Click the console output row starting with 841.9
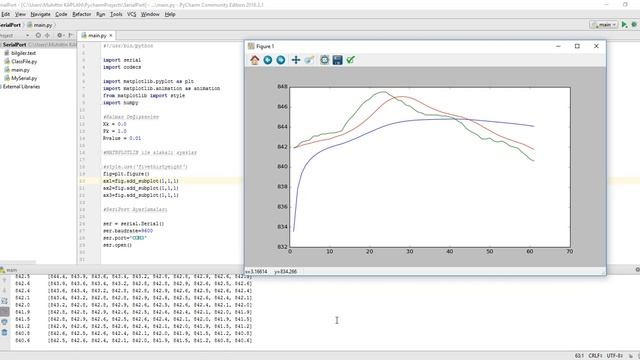This screenshot has width=640, height=360. pos(133,312)
